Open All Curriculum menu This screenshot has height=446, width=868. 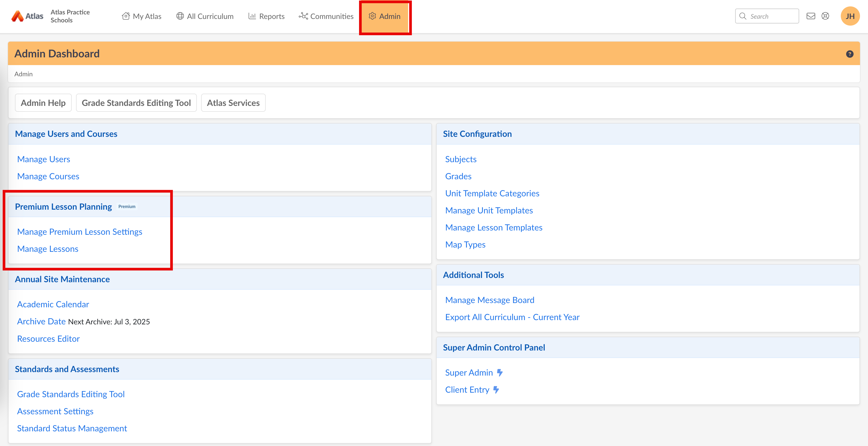(x=205, y=16)
